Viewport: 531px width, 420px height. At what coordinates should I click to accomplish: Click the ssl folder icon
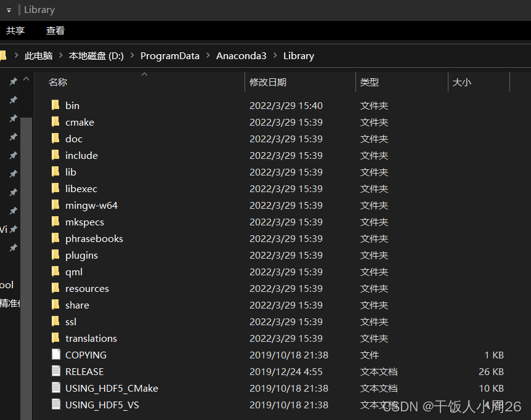[x=55, y=321]
